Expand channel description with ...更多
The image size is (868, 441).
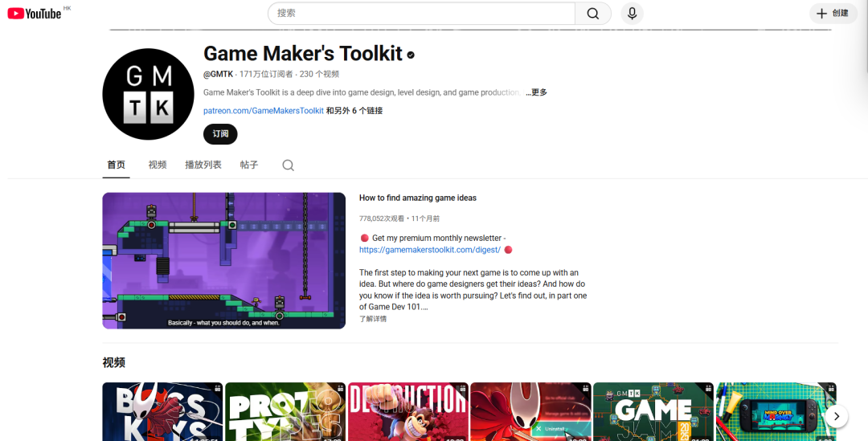point(536,92)
